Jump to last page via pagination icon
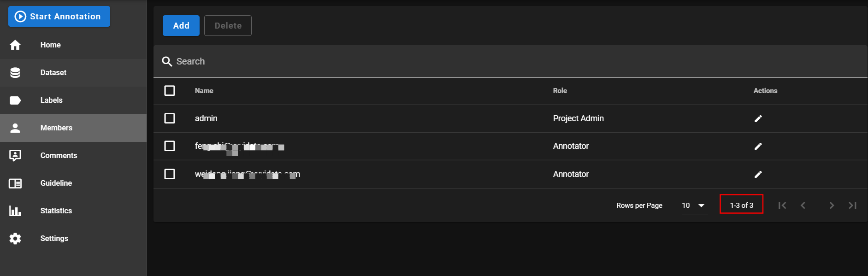 (853, 205)
